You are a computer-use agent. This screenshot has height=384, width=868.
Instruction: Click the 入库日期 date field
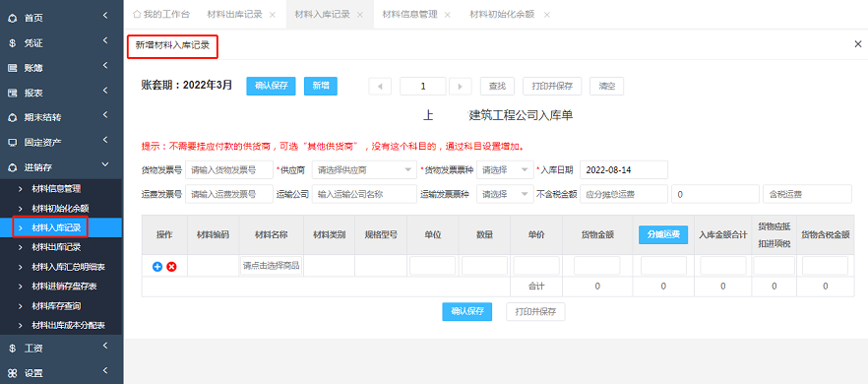click(624, 170)
